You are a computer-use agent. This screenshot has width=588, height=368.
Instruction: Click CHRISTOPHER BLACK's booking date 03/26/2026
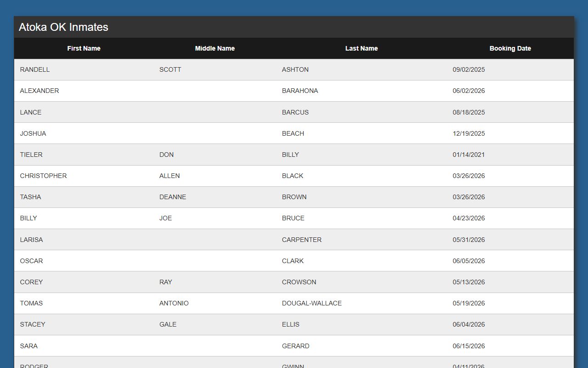pyautogui.click(x=469, y=176)
